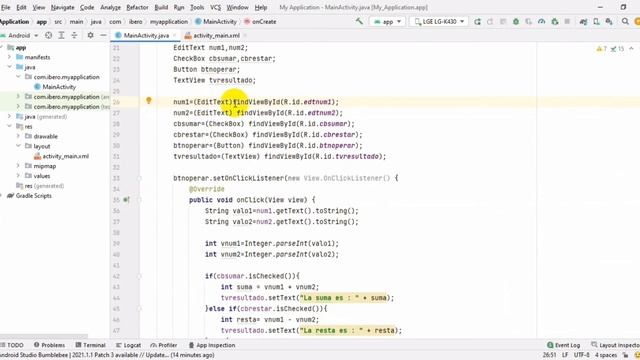This screenshot has width=640, height=360.
Task: Open the File menu
Action: (x=6, y=7)
